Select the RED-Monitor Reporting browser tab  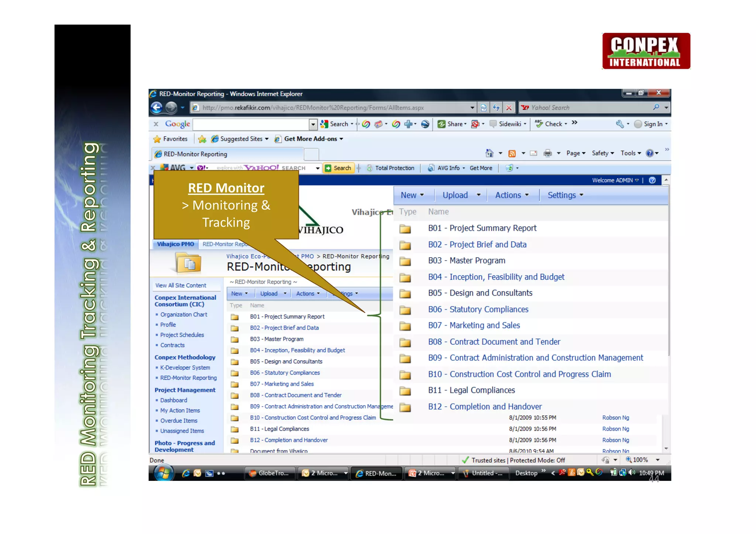(x=228, y=154)
